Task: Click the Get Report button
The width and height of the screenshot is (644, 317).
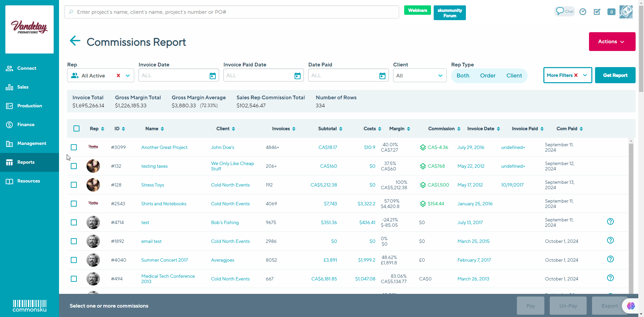Action: pos(615,75)
